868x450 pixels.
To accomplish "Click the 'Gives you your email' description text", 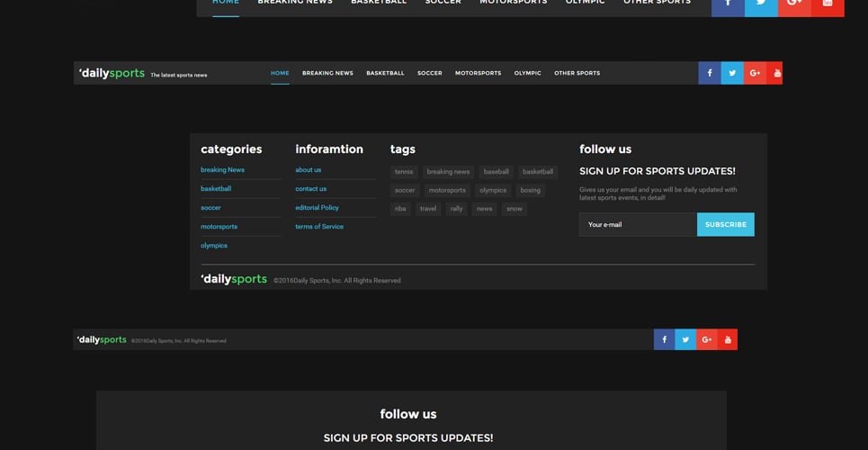I will click(x=658, y=193).
